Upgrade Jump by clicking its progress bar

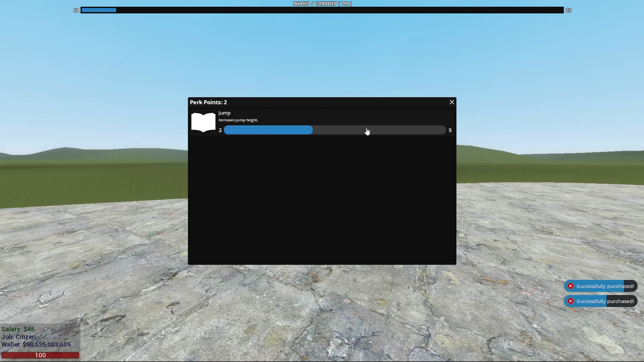coord(335,130)
